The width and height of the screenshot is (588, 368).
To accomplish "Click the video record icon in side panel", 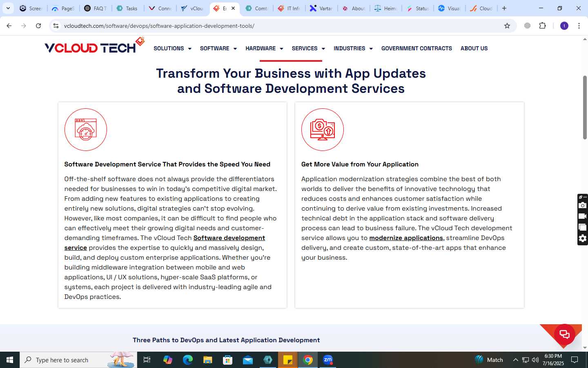I will click(x=583, y=216).
